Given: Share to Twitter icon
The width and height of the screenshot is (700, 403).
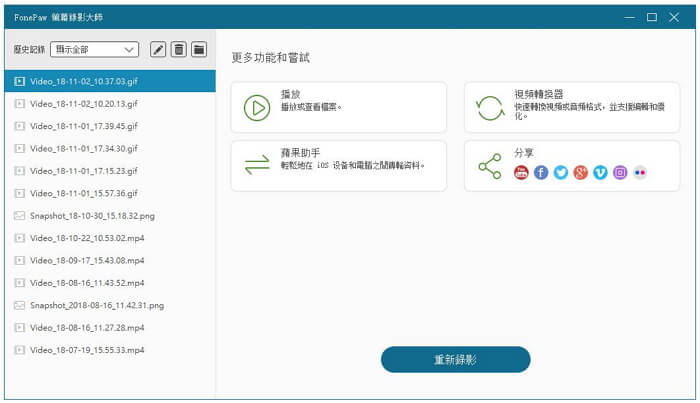Looking at the screenshot, I should pyautogui.click(x=561, y=172).
